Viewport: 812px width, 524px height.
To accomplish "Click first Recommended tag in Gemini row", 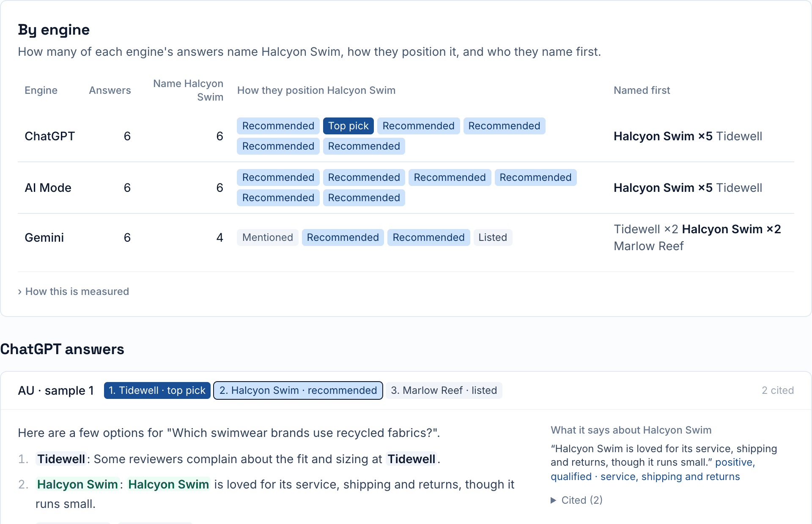I will click(343, 237).
